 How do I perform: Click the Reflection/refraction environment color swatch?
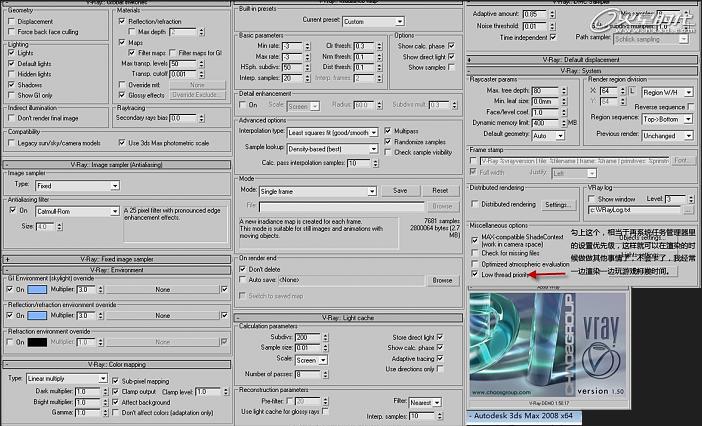coord(37,315)
